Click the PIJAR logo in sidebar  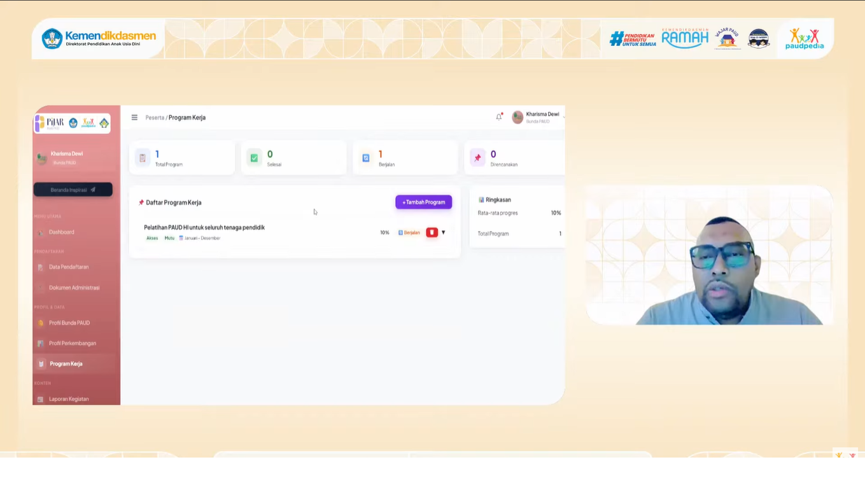click(x=49, y=123)
